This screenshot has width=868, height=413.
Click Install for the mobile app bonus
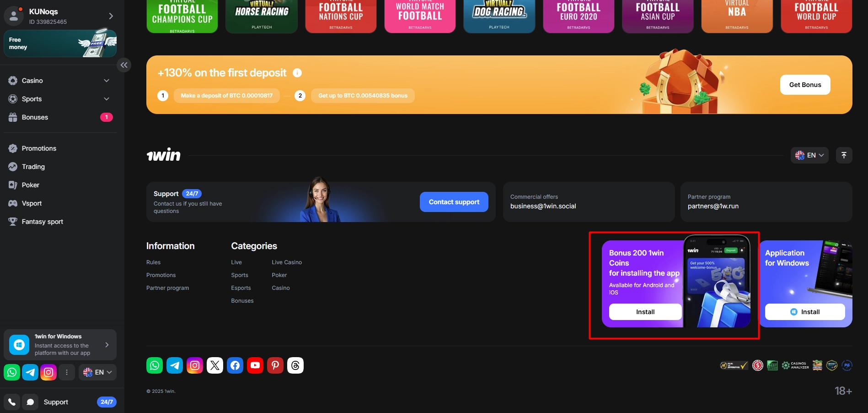(x=645, y=312)
